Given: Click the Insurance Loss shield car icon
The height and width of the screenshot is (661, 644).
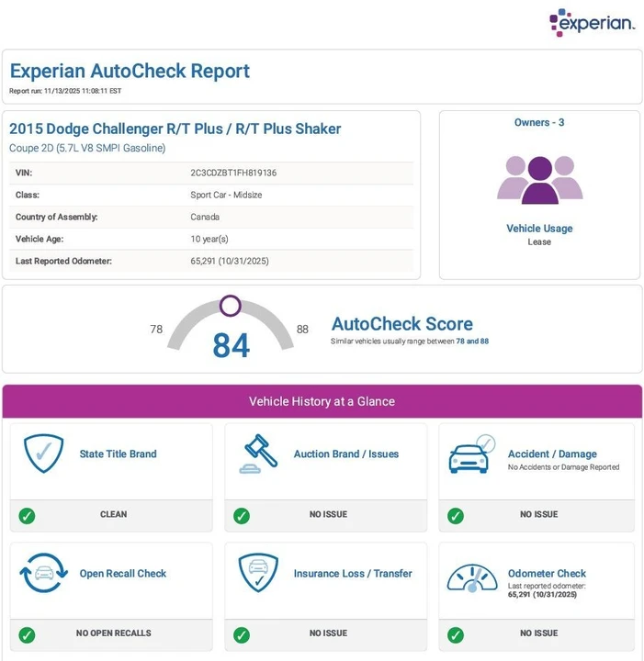Looking at the screenshot, I should 258,573.
